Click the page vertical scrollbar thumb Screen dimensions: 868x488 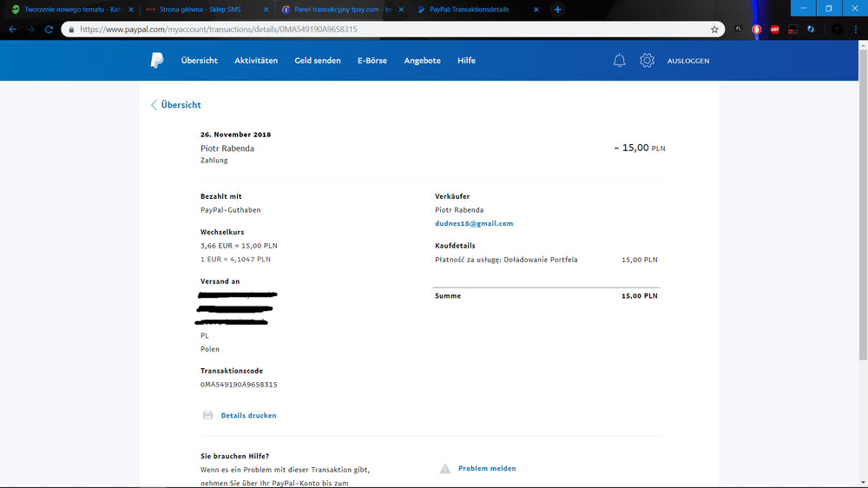(863, 205)
